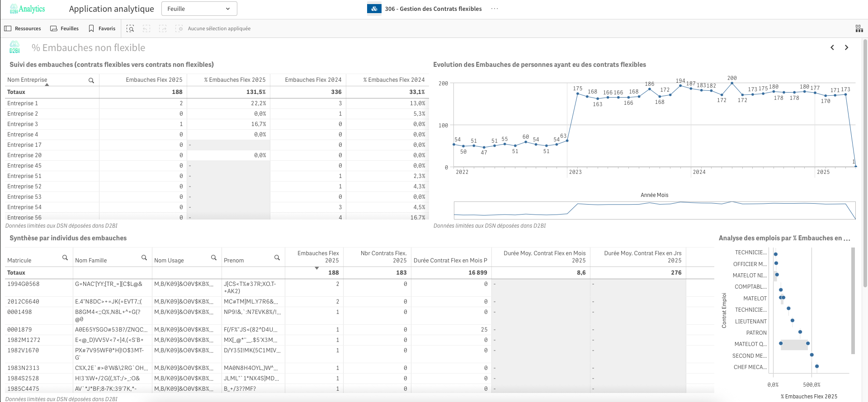This screenshot has height=402, width=868.
Task: Search in Nom Famille column
Action: (x=144, y=257)
